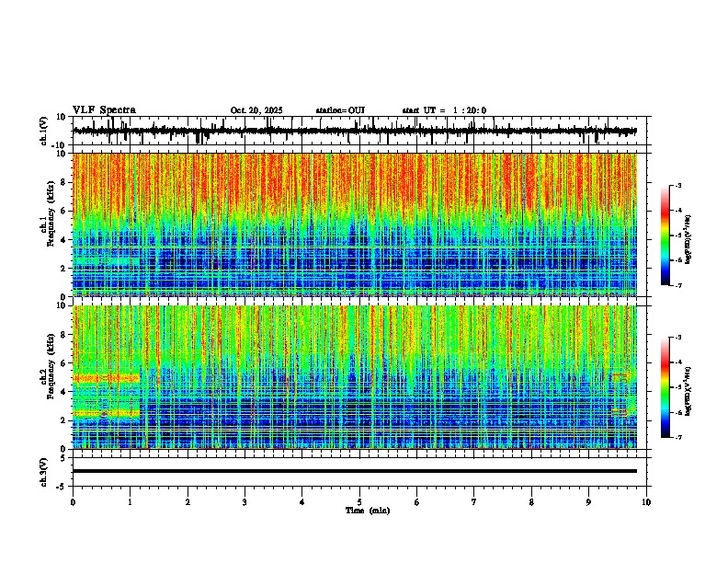Click the bright 5 kHz band in ch.2 spectrogram
The height and width of the screenshot is (563, 728).
tap(107, 379)
